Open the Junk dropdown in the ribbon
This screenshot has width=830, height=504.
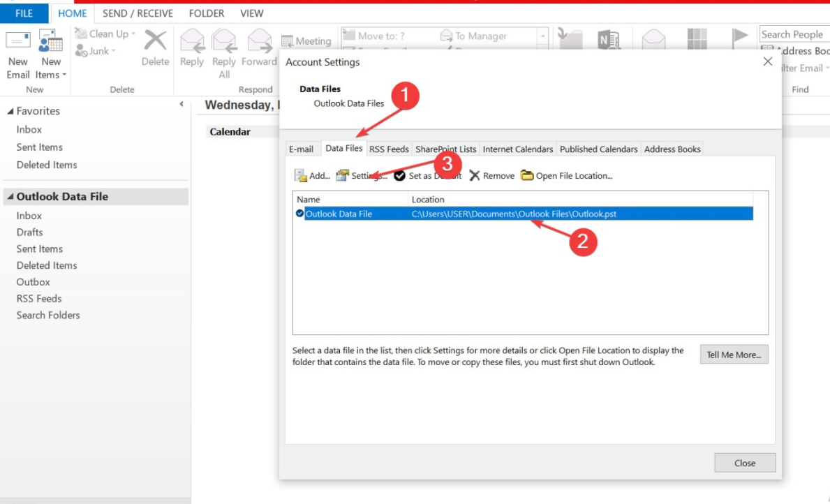96,51
